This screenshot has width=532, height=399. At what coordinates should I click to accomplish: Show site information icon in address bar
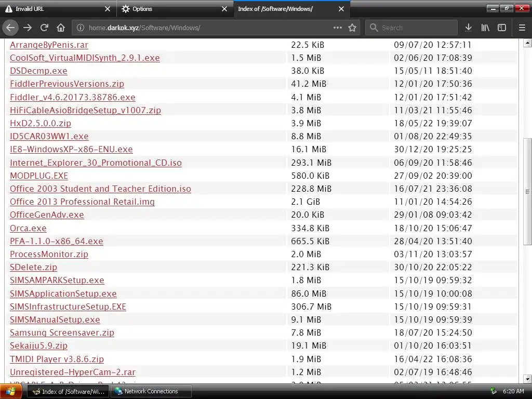[81, 28]
